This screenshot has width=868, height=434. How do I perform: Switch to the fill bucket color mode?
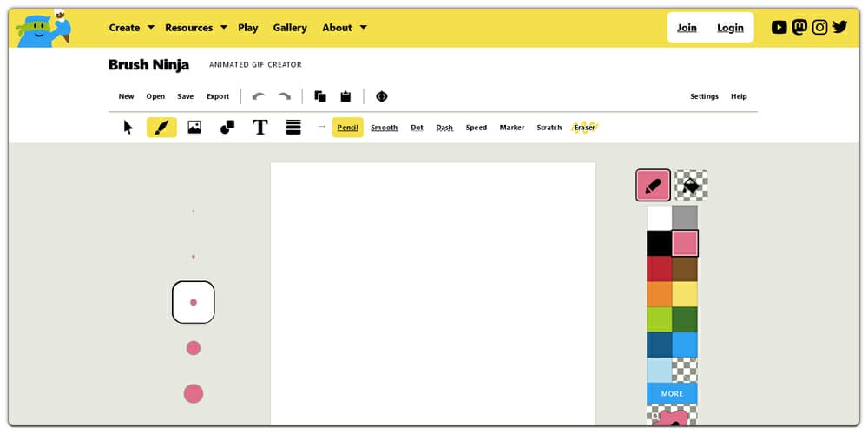691,186
